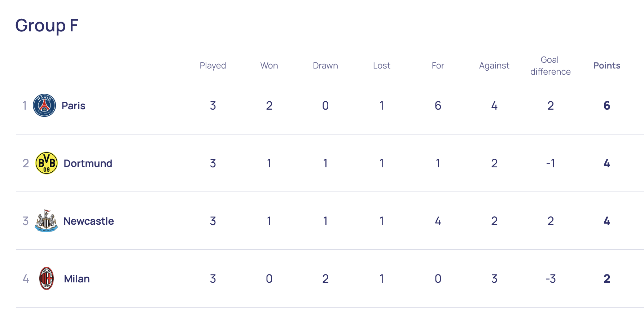Image resolution: width=644 pixels, height=317 pixels.
Task: Click the For goals column header
Action: (438, 66)
